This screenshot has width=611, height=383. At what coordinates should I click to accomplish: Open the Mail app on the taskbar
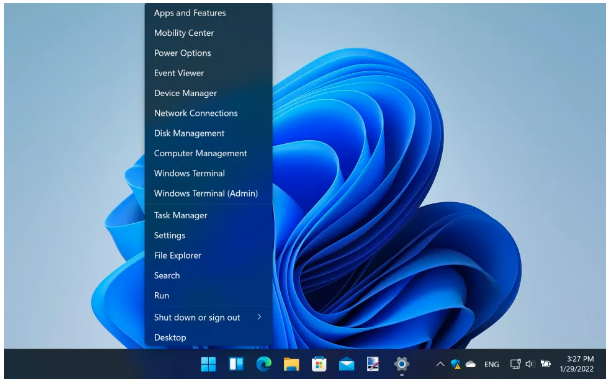point(346,364)
